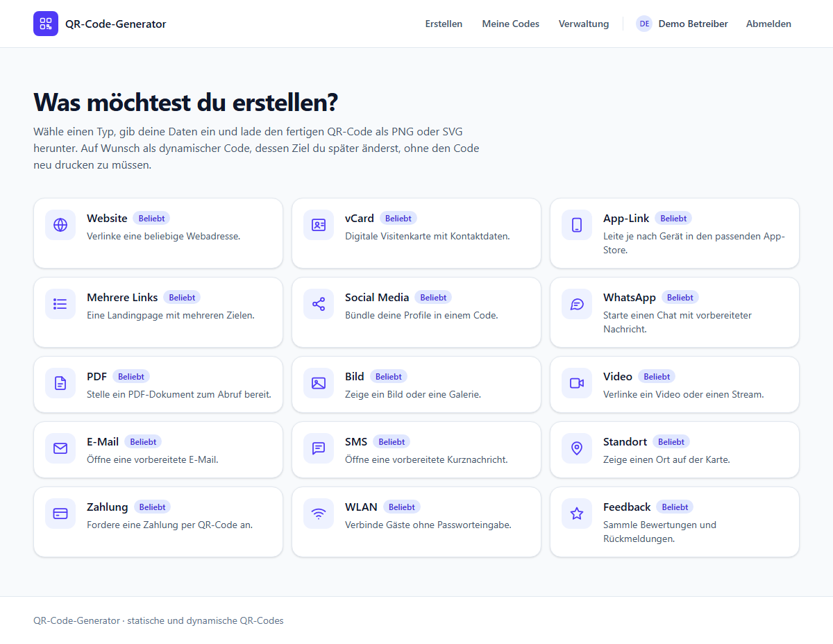
Task: Click 'Bündle deine Profile in einem Code.'
Action: click(421, 315)
